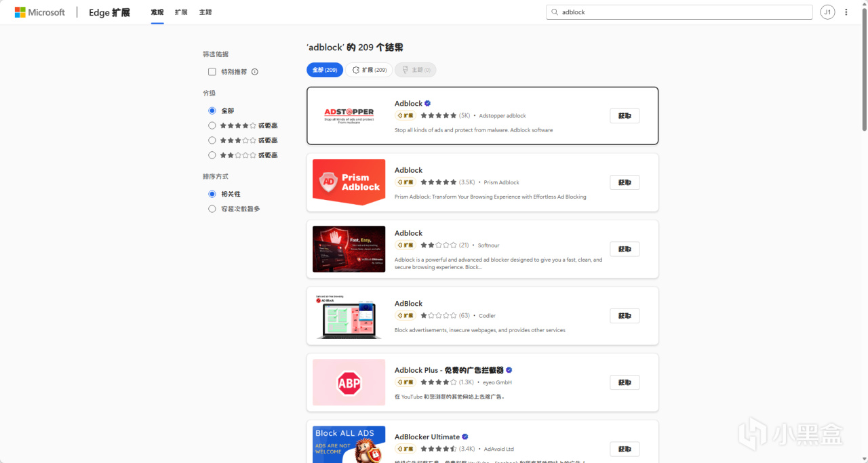Click the 'adblock' 的 209 个结果 heading

tap(355, 47)
